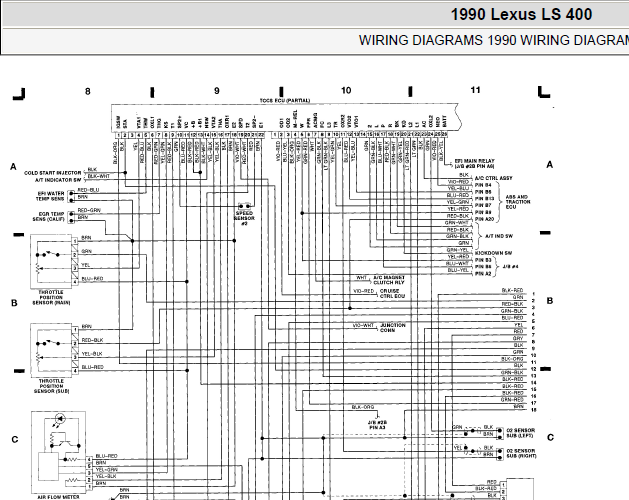Click throttle position sensor (main) schematic box
This screenshot has width=629, height=500.
(x=51, y=262)
